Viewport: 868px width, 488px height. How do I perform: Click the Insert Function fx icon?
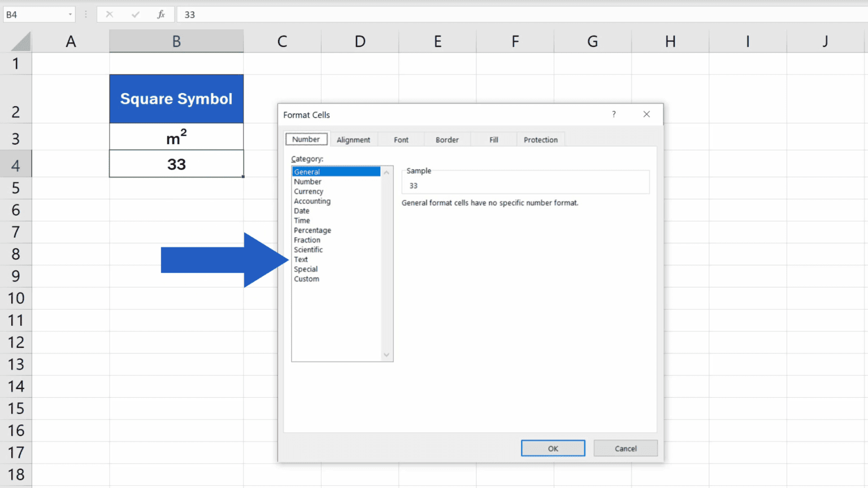click(160, 14)
